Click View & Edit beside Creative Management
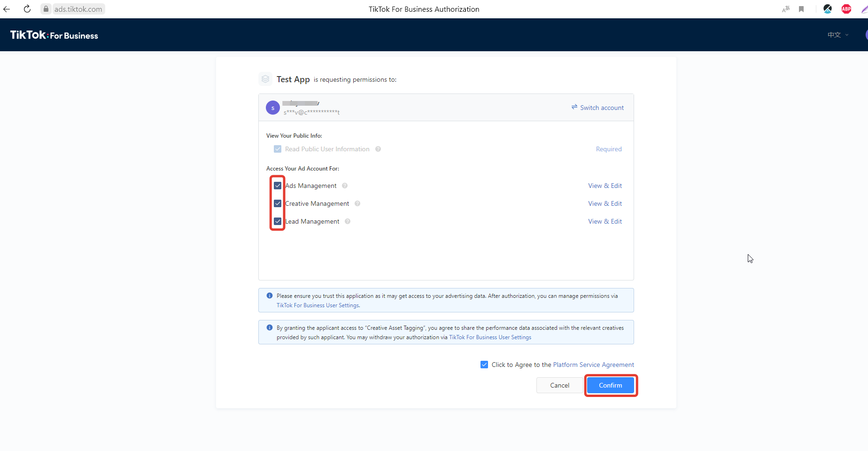 click(605, 203)
